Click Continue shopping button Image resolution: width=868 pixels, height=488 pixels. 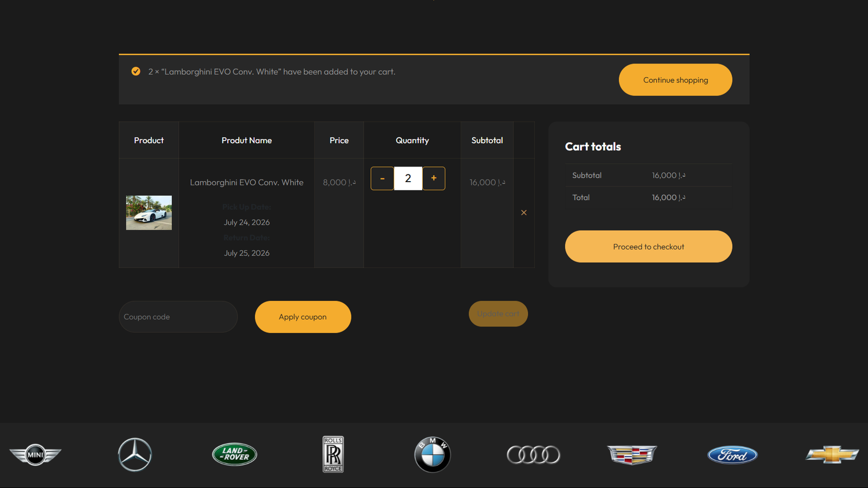tap(675, 80)
